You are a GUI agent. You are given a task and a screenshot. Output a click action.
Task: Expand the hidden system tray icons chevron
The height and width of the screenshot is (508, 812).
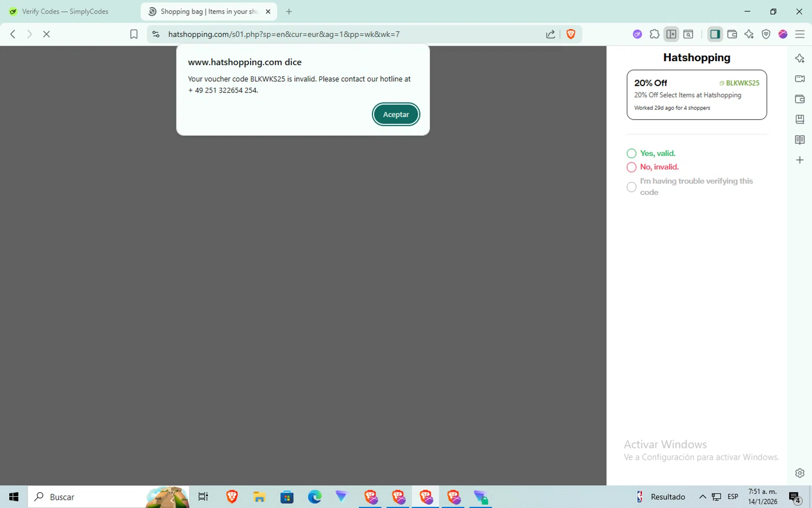coord(703,497)
